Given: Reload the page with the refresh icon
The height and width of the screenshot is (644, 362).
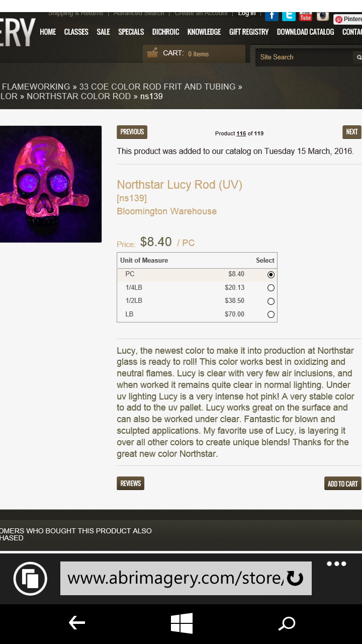Looking at the screenshot, I should [295, 578].
